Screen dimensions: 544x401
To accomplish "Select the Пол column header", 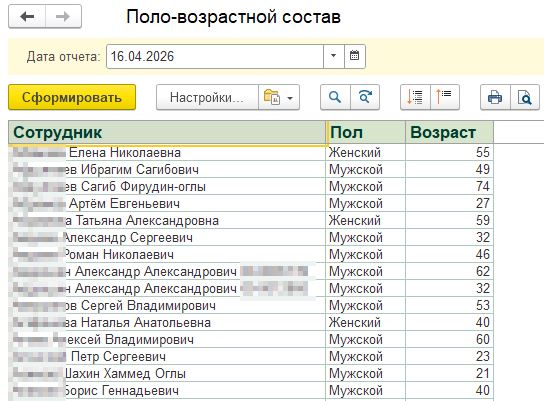I will click(x=366, y=133).
